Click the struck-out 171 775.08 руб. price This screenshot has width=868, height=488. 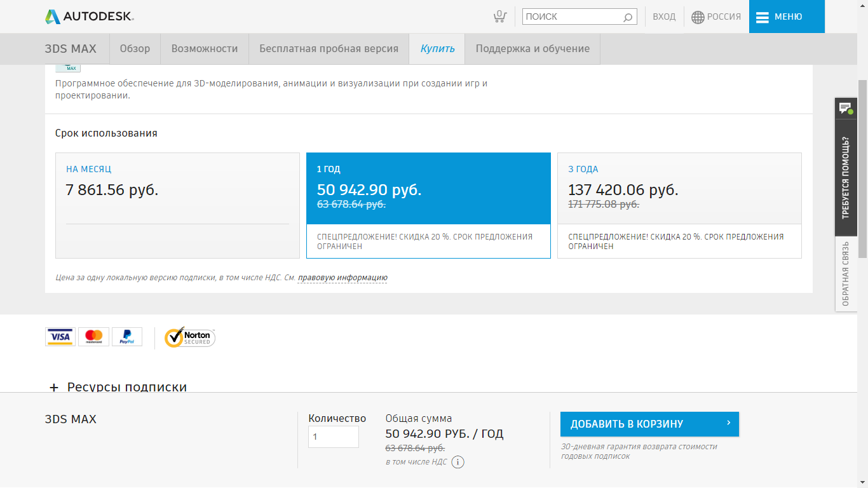click(604, 205)
